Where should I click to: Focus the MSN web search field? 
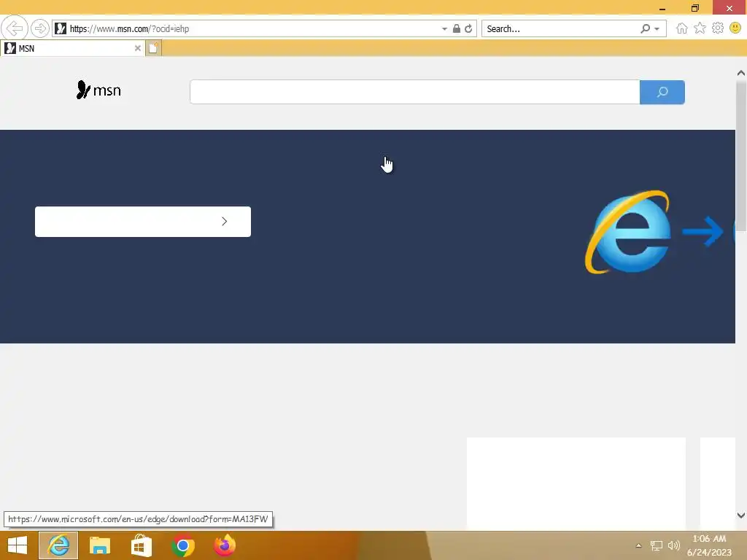pos(414,92)
